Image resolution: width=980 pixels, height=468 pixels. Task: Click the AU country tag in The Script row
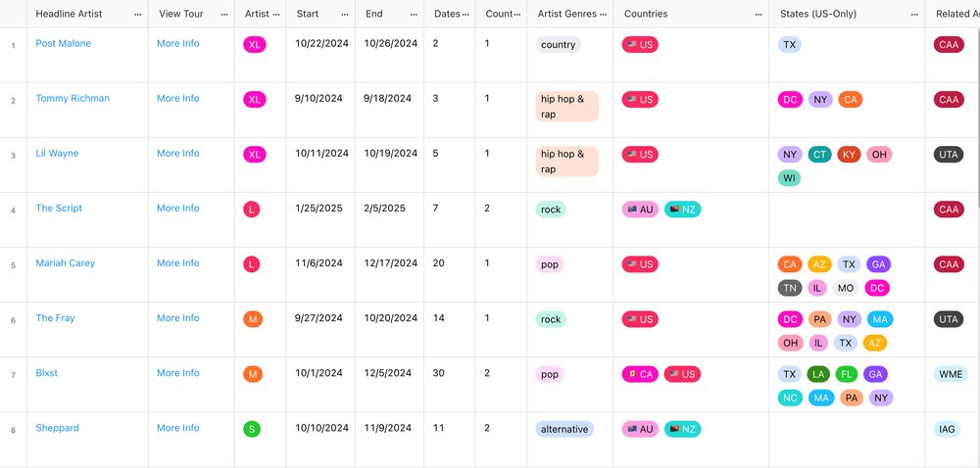pos(640,210)
